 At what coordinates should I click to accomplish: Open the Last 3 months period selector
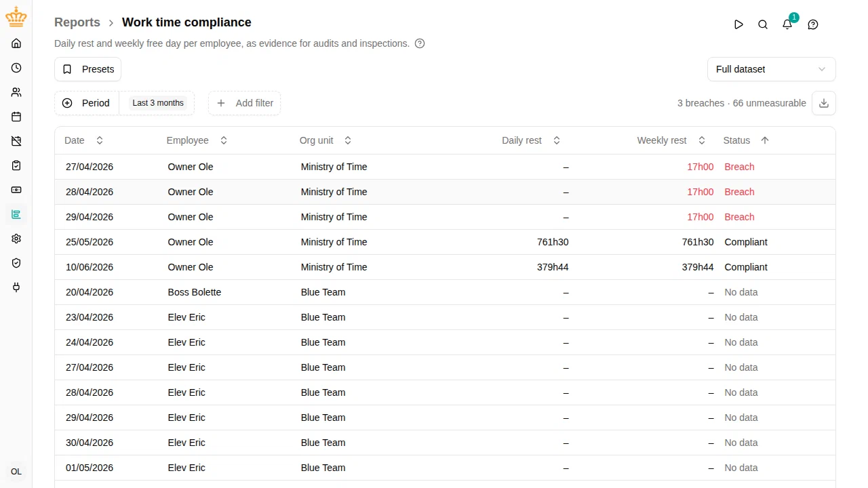pyautogui.click(x=157, y=103)
